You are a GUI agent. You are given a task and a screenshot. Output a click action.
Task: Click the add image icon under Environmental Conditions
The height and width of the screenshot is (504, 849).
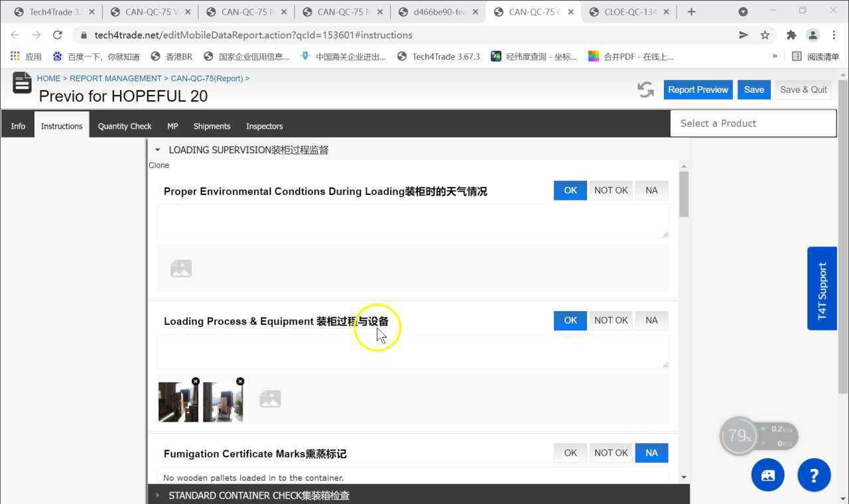181,269
